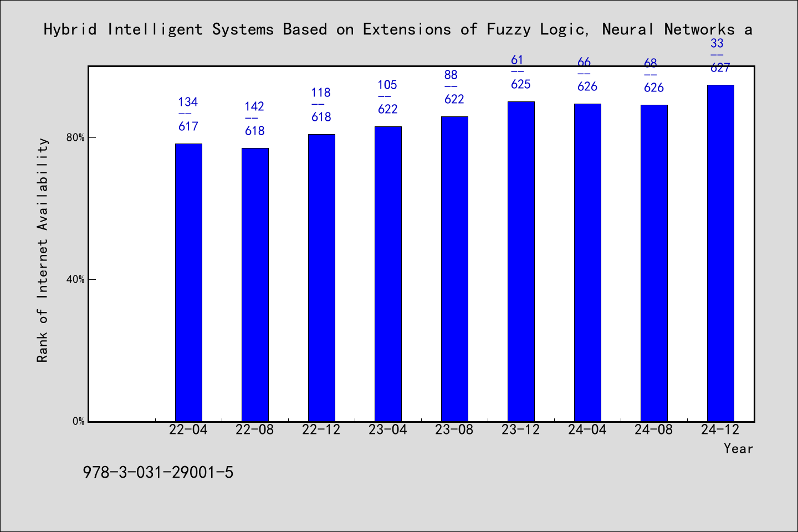Screen dimensions: 798x532
Task: Click the x-axis label 23-04
Action: 388,430
